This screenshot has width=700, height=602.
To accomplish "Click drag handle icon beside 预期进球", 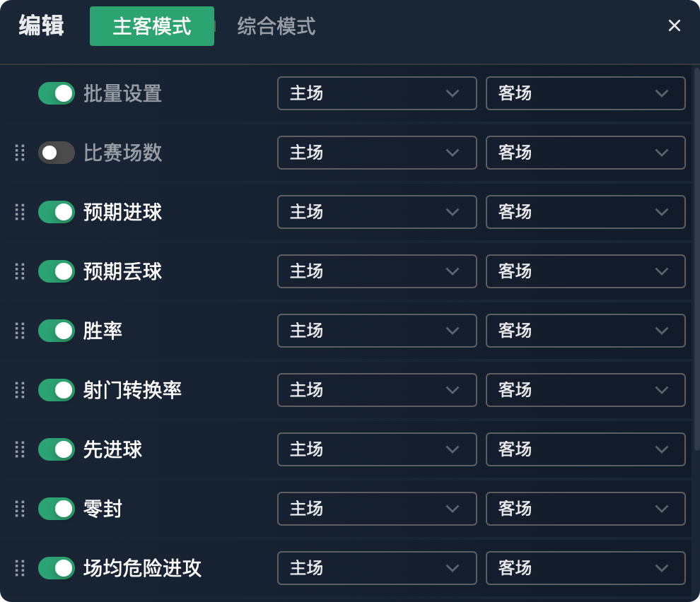I will [20, 212].
